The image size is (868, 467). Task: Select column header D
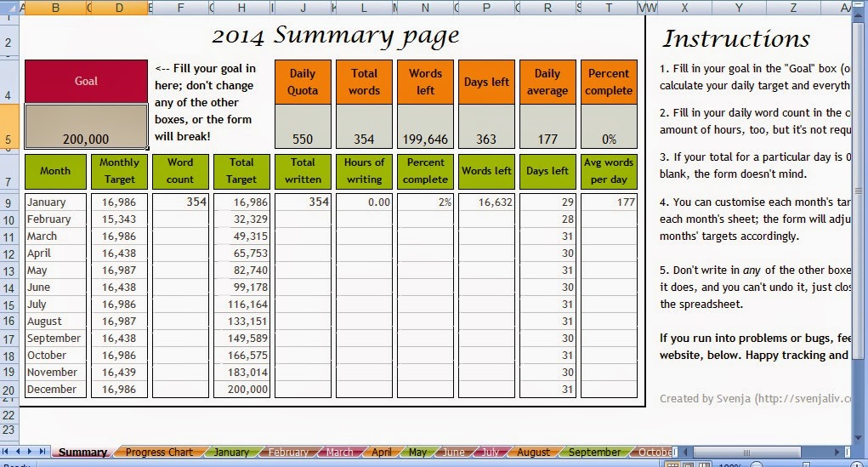click(x=119, y=8)
